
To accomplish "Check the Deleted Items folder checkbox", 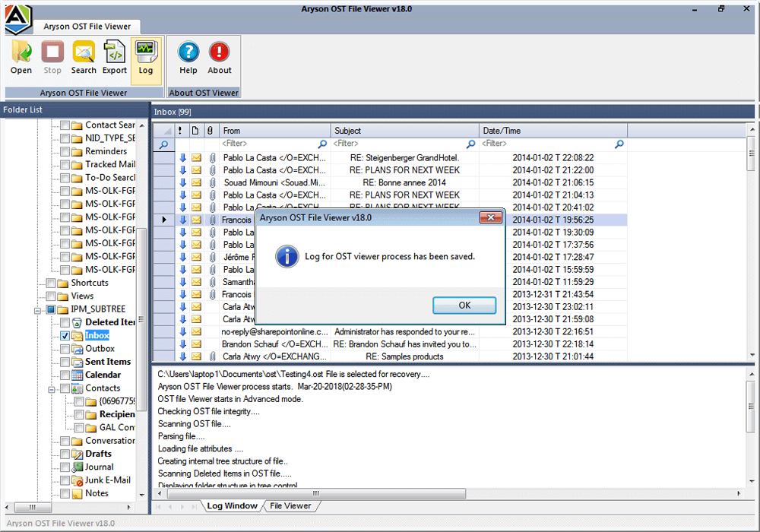I will [x=65, y=323].
